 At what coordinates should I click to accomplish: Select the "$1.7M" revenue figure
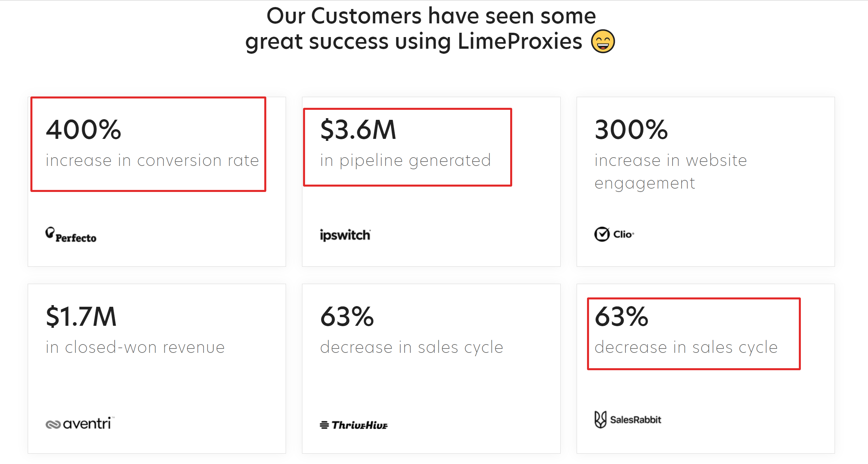[x=81, y=316]
